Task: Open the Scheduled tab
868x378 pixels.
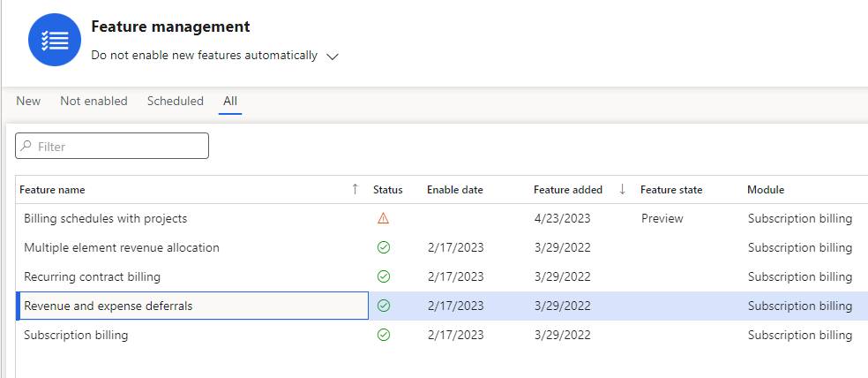Action: tap(175, 102)
